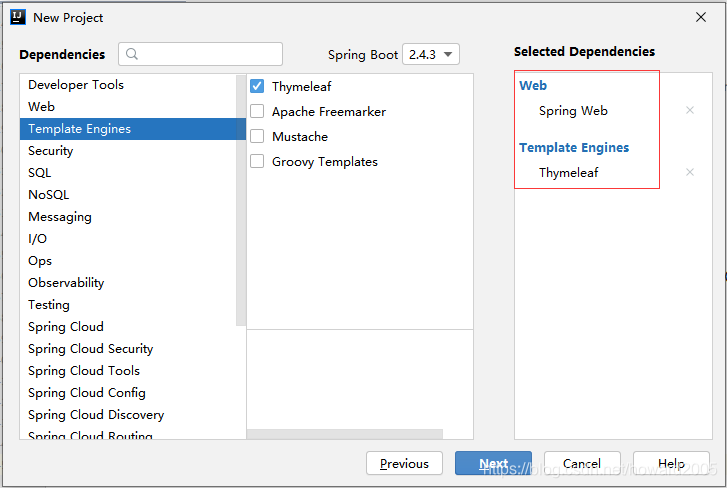Select Thymeleaf entry in Selected Dependencies

click(568, 173)
